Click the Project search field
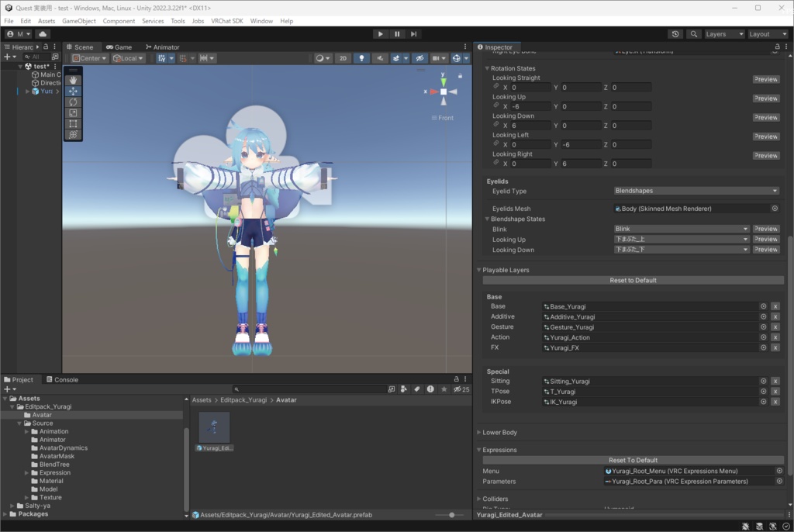The width and height of the screenshot is (794, 532). point(309,389)
